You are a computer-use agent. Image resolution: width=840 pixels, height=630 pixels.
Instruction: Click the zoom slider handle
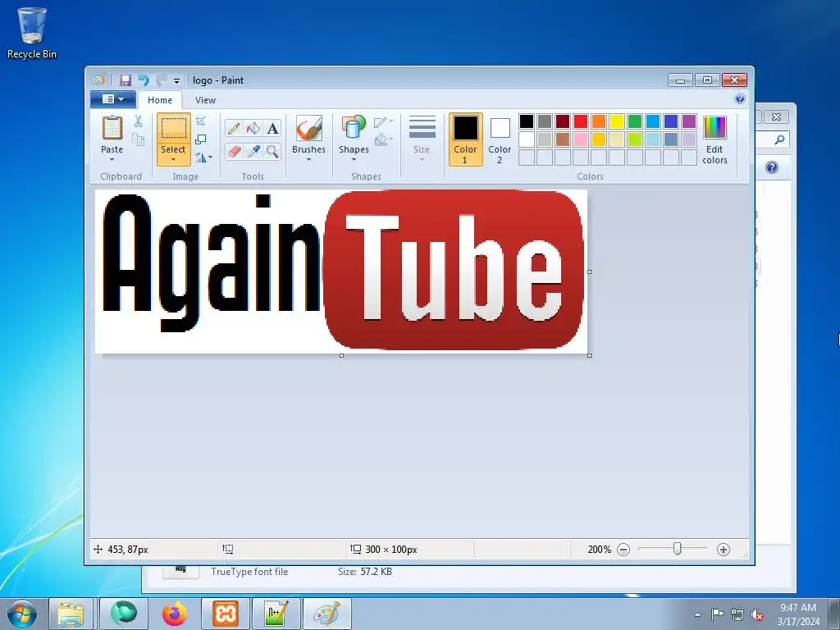pyautogui.click(x=677, y=549)
